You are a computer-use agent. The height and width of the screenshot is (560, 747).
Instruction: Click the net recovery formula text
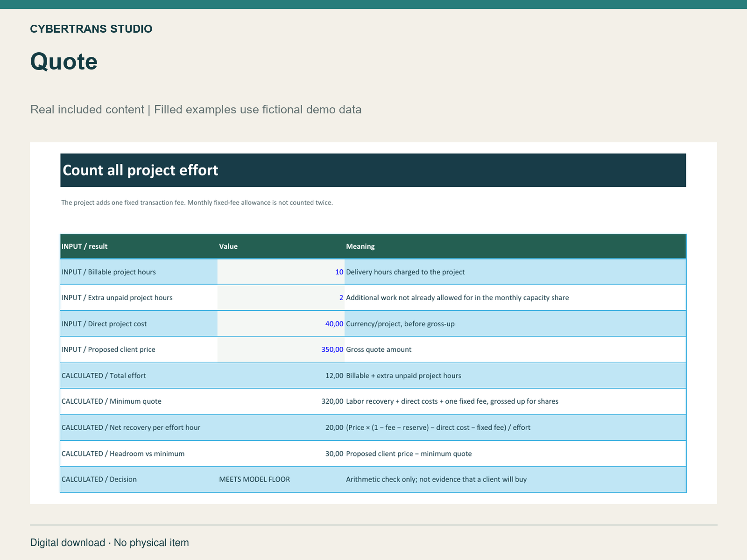(438, 427)
